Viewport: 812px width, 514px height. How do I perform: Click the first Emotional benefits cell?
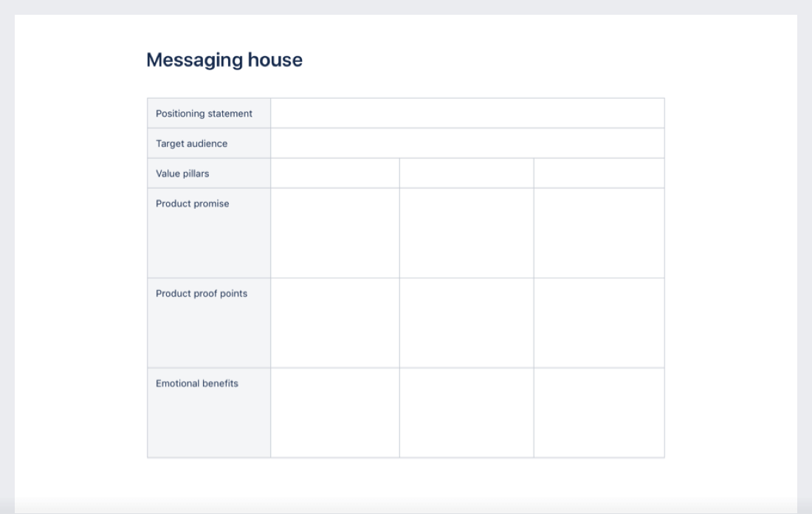(334, 410)
